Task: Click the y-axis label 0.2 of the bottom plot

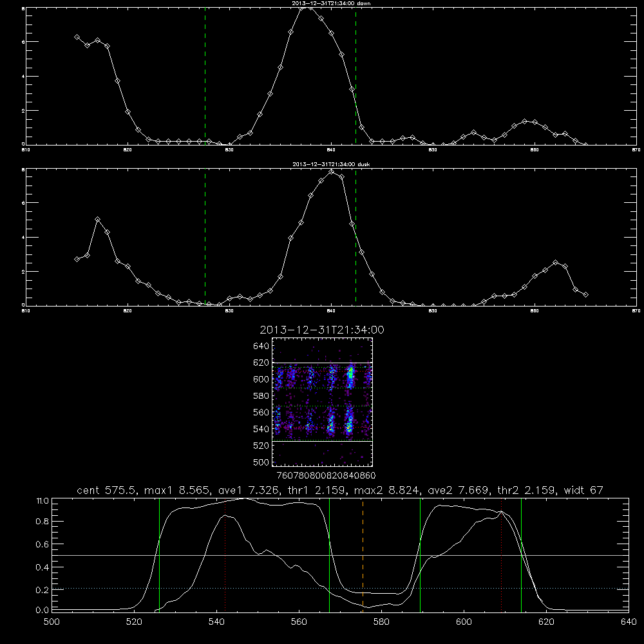Action: coord(43,590)
